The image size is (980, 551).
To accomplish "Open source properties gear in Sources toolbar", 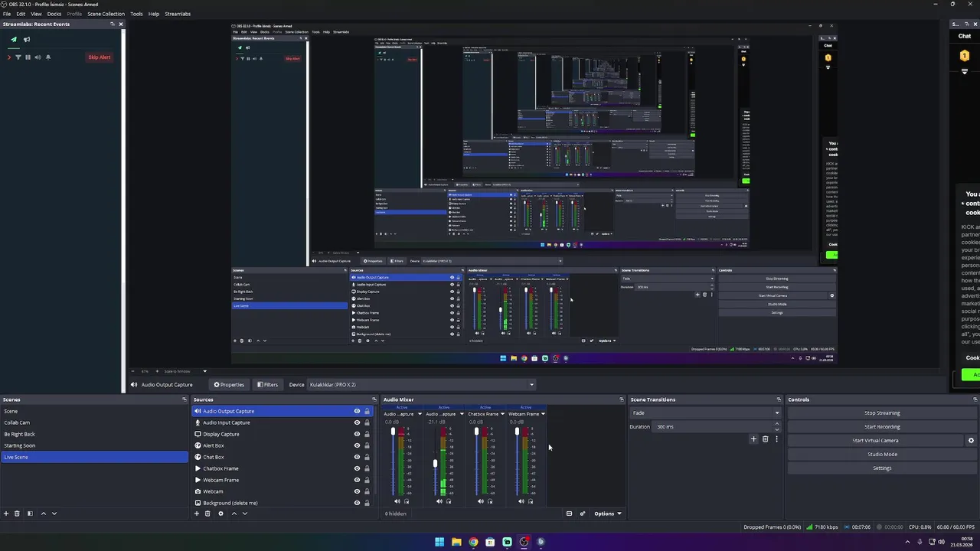I will point(220,514).
